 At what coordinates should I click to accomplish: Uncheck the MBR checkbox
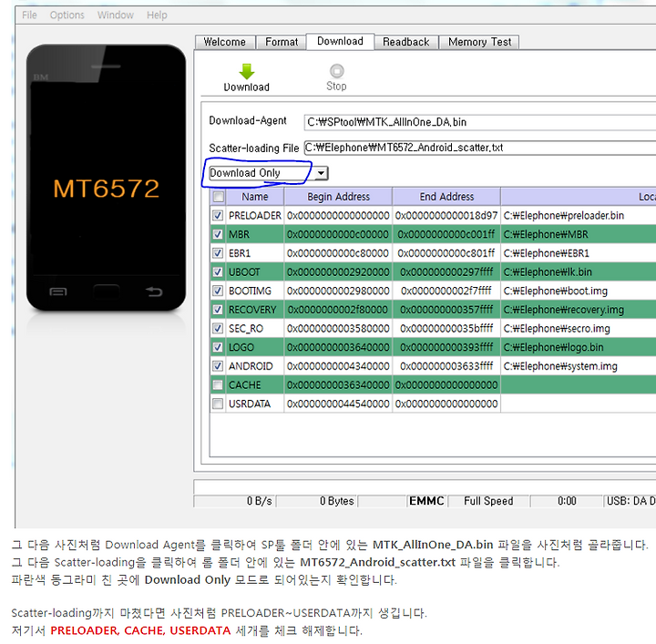pyautogui.click(x=218, y=234)
